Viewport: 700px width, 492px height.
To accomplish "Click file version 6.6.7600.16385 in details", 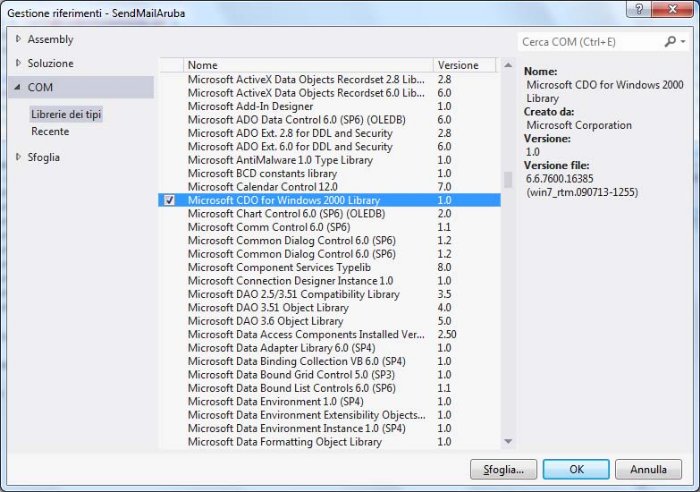I will click(559, 179).
